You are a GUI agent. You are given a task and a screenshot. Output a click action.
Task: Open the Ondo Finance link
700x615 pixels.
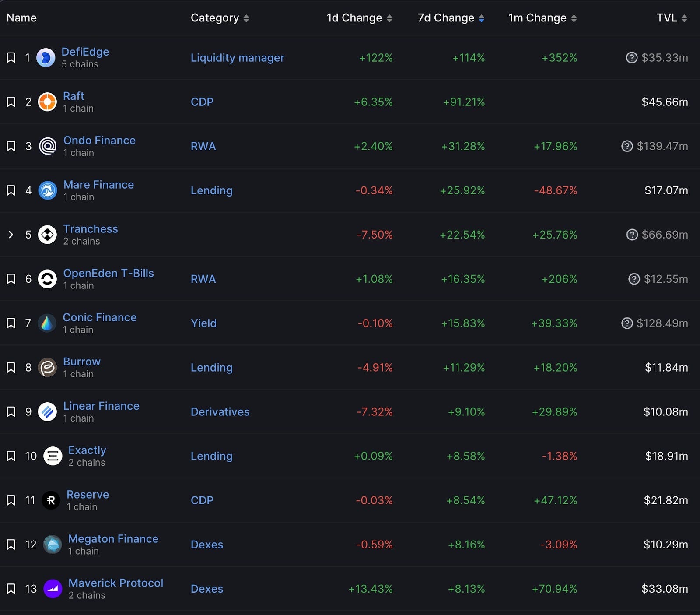pos(99,140)
